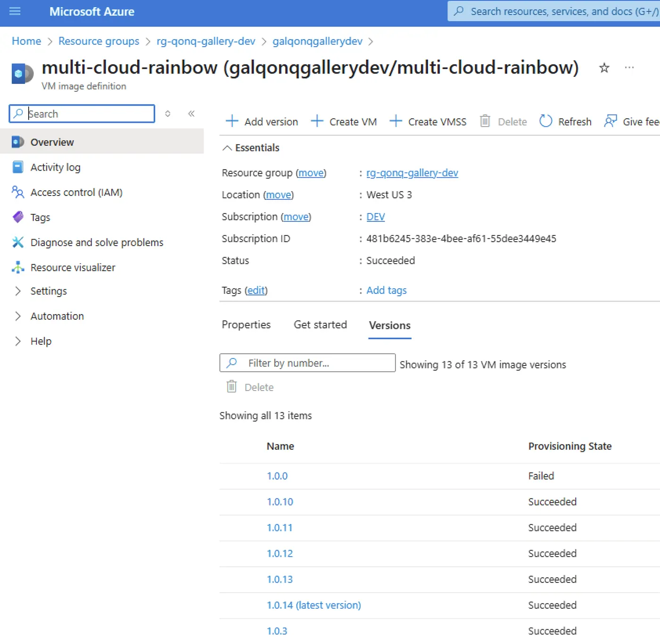Focus the sidebar Search field
The height and width of the screenshot is (644, 660).
tap(82, 114)
